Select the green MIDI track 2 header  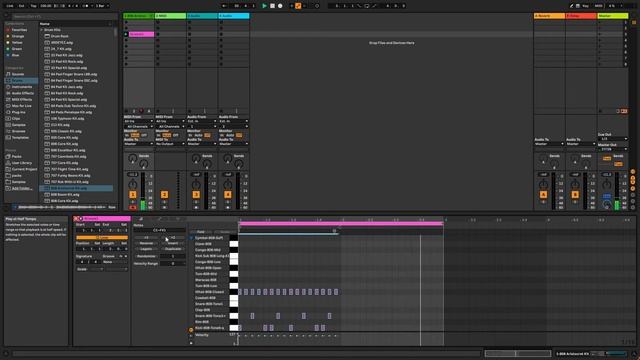171,16
